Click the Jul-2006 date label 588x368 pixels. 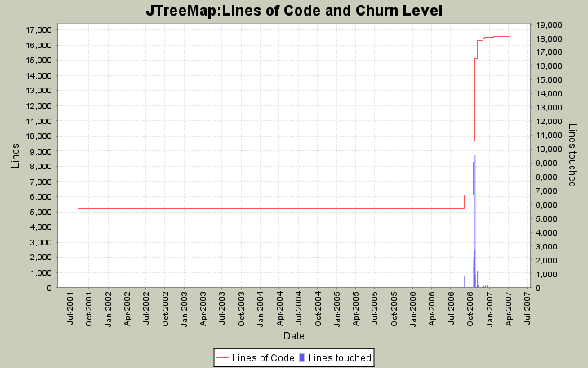[451, 307]
